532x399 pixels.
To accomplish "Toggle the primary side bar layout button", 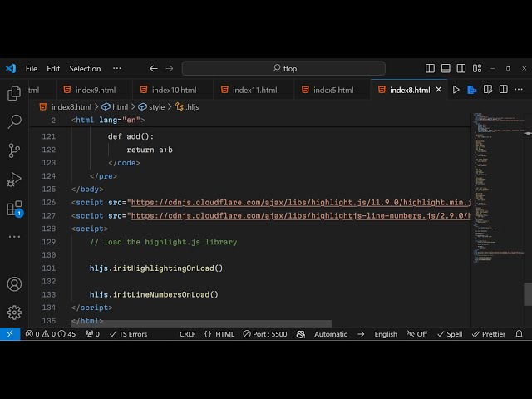I will pyautogui.click(x=430, y=69).
